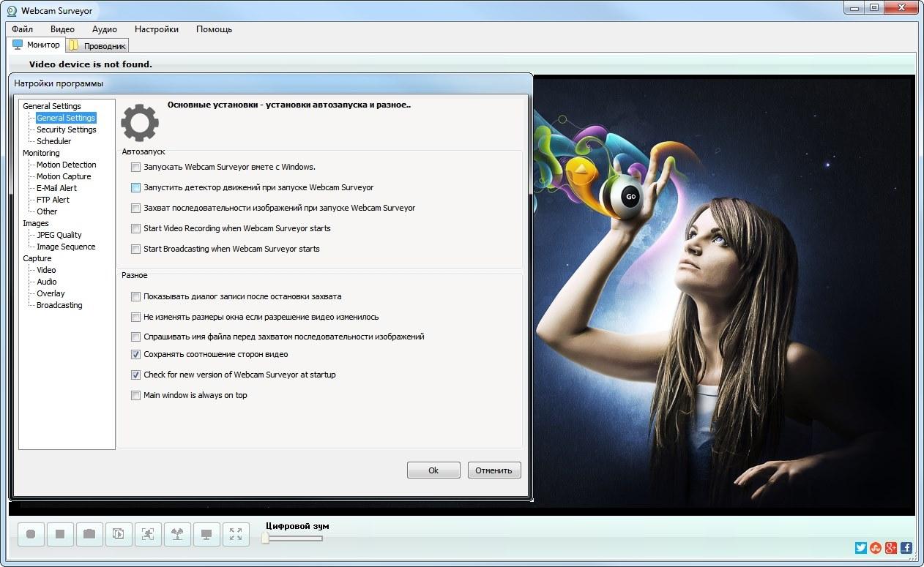Open Image Sequence settings
Screen dimensions: 924x567
click(66, 247)
